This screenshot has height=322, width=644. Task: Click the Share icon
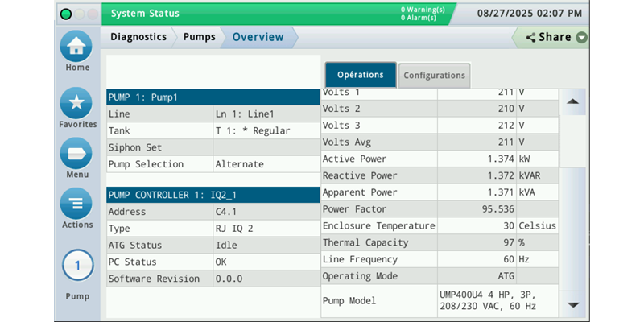(x=530, y=37)
